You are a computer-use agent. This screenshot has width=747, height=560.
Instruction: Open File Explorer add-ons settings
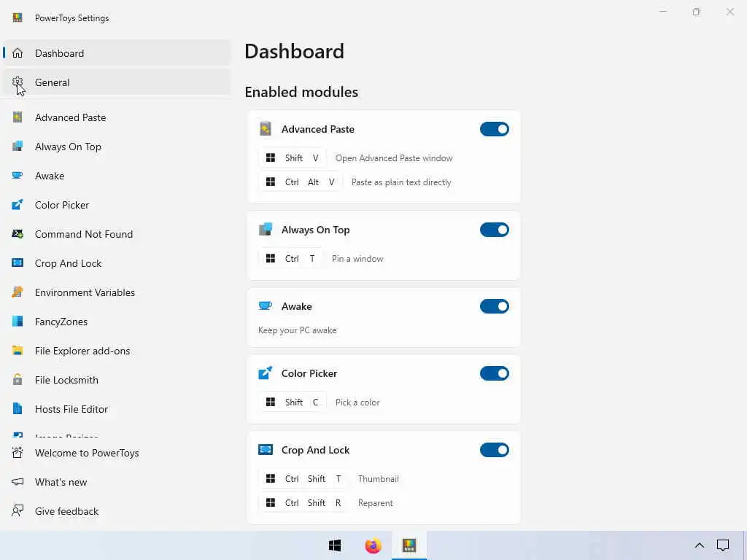117,351
